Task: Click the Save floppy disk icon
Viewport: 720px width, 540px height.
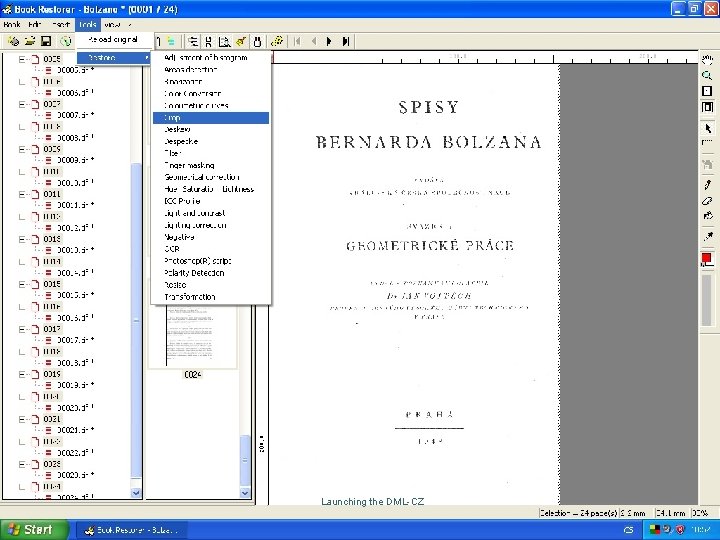Action: (46, 41)
